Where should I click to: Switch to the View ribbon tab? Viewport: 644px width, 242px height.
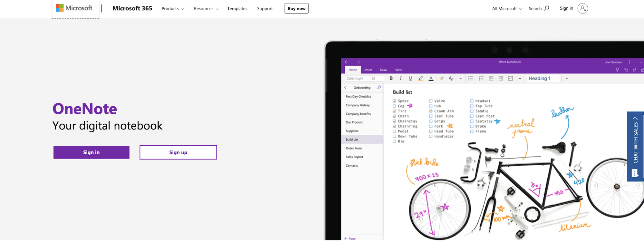[x=399, y=70]
